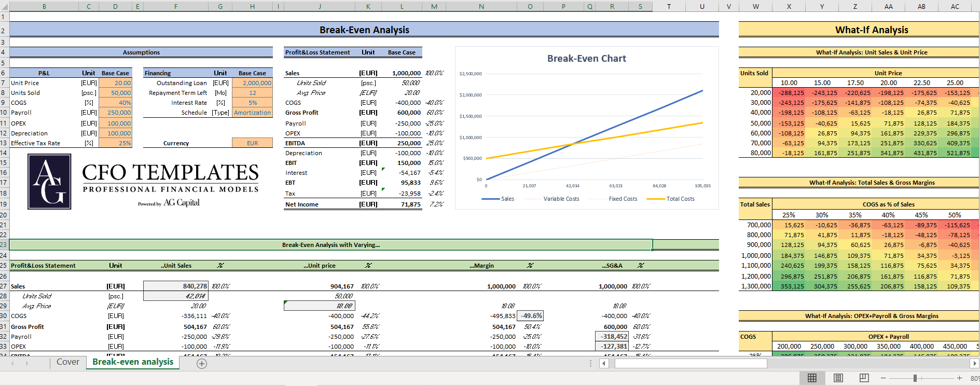The image size is (980, 386).
Task: Click the next sheet navigation arrow
Action: tap(27, 363)
